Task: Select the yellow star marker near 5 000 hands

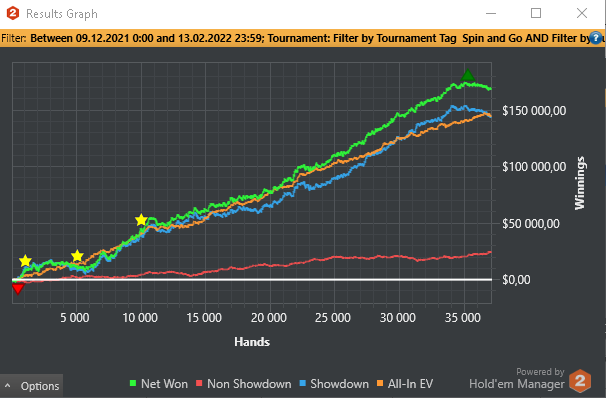Action: pos(77,256)
